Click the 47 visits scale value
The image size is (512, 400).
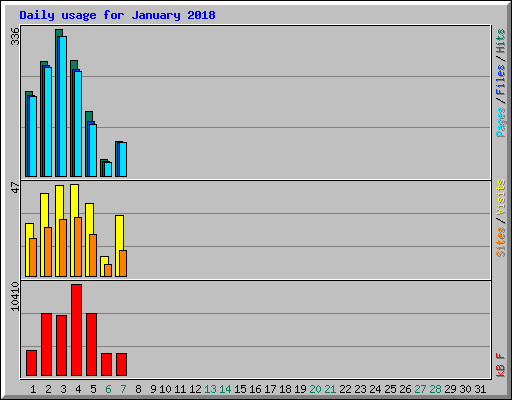click(x=15, y=187)
